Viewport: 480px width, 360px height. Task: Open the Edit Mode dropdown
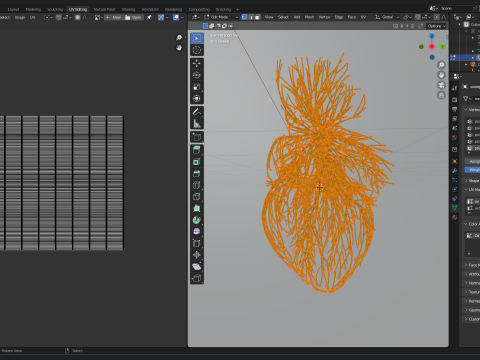[x=221, y=17]
